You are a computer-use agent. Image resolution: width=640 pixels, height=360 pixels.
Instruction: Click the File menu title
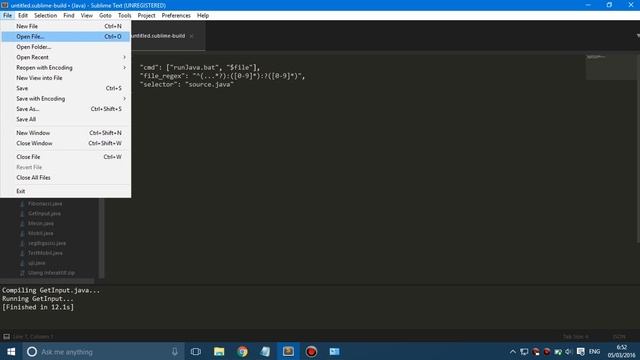pyautogui.click(x=8, y=16)
